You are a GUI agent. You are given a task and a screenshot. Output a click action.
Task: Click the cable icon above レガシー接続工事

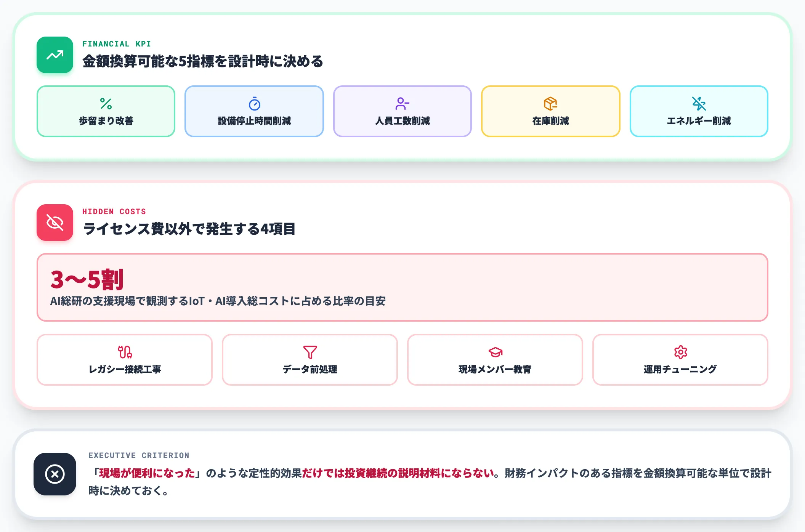(125, 352)
